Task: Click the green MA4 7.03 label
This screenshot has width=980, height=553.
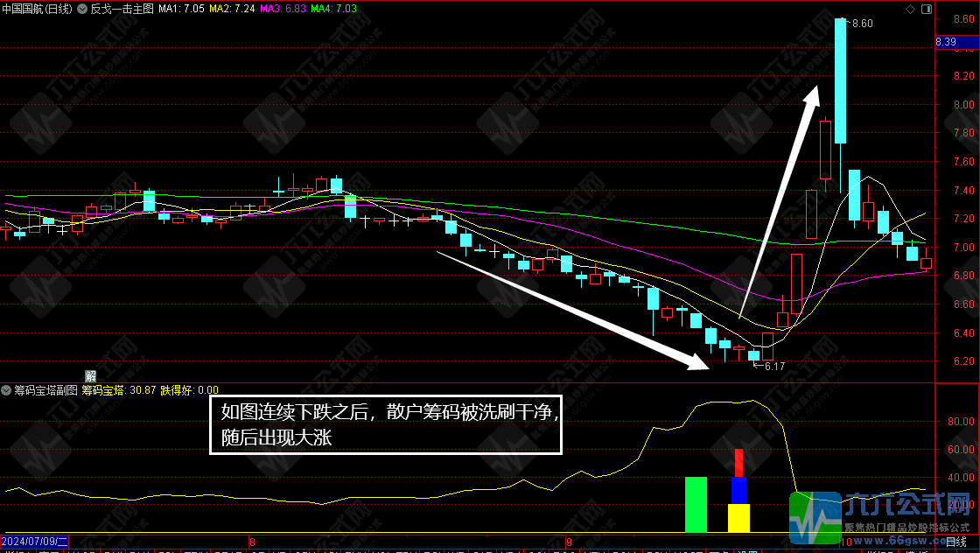Action: (x=334, y=9)
